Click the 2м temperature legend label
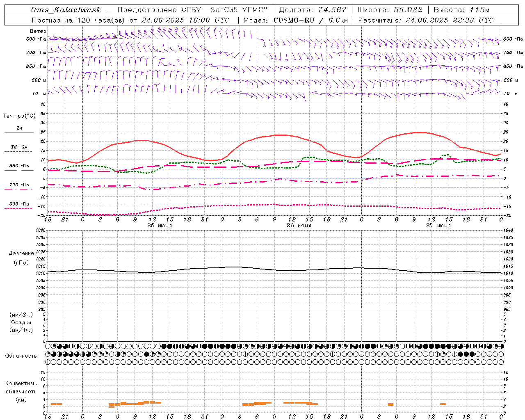The height and width of the screenshot is (420, 525). tap(19, 128)
